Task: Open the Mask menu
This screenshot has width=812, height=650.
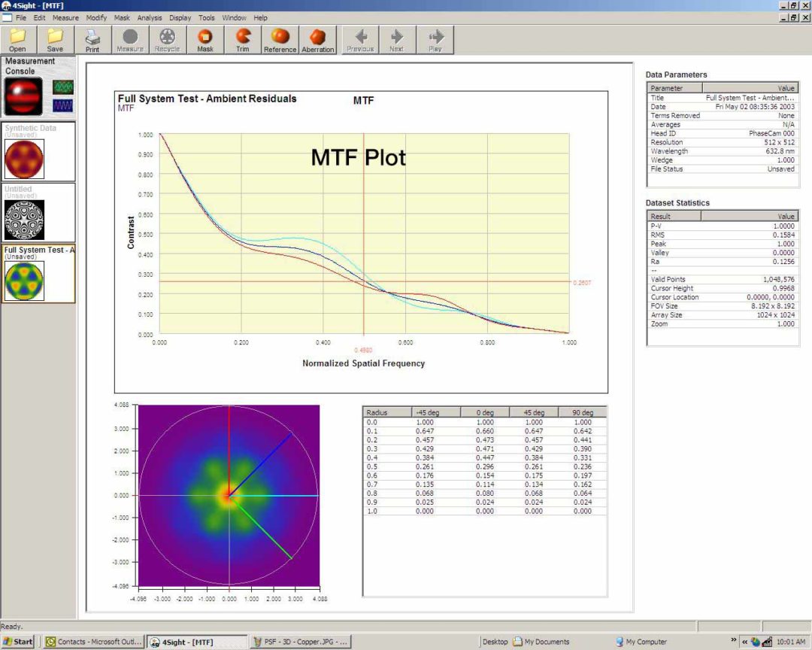Action: coord(122,17)
